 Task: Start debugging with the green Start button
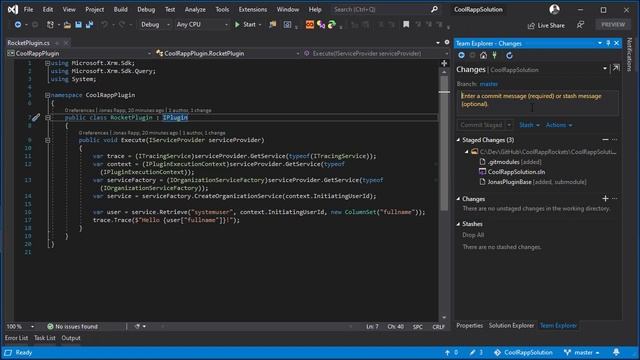click(245, 24)
